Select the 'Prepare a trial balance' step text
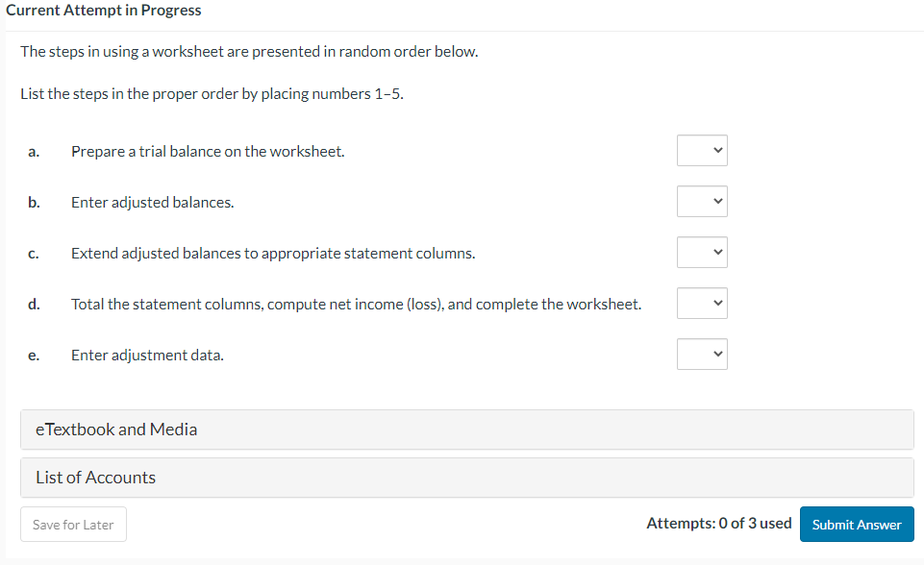The width and height of the screenshot is (924, 565). [x=208, y=151]
